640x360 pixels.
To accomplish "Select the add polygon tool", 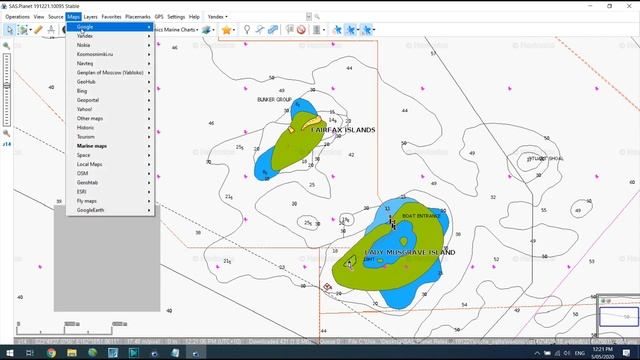I will (273, 29).
